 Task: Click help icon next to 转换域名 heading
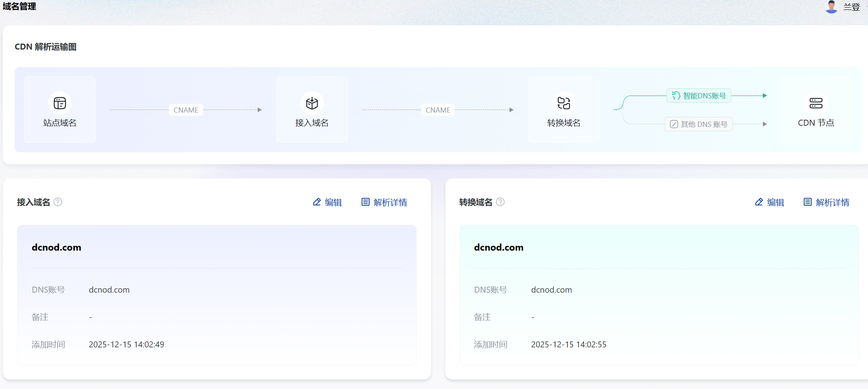500,202
